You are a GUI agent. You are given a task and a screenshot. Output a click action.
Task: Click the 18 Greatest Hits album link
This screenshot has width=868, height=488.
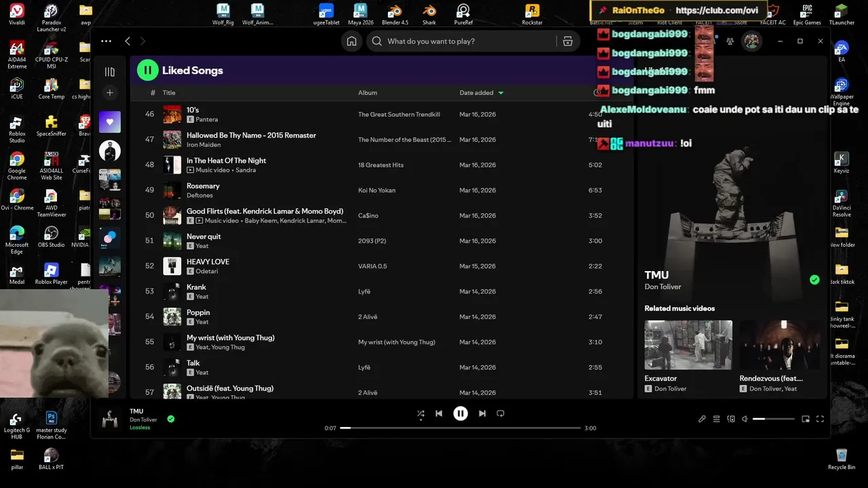pos(380,165)
